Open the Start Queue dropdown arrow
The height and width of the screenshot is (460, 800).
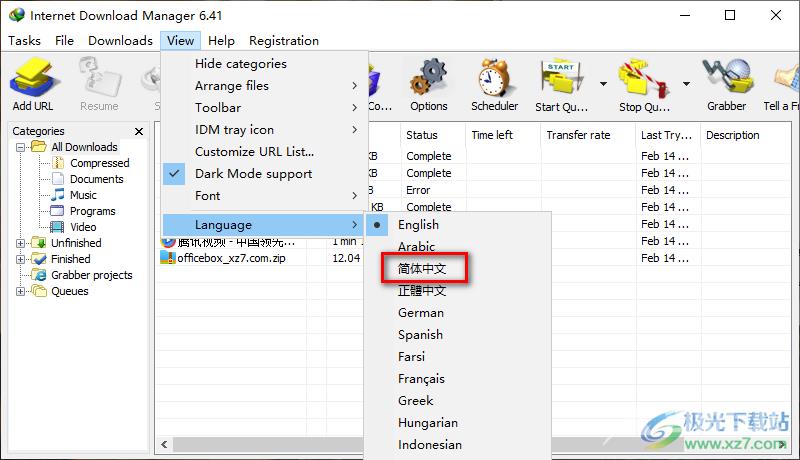tap(603, 84)
